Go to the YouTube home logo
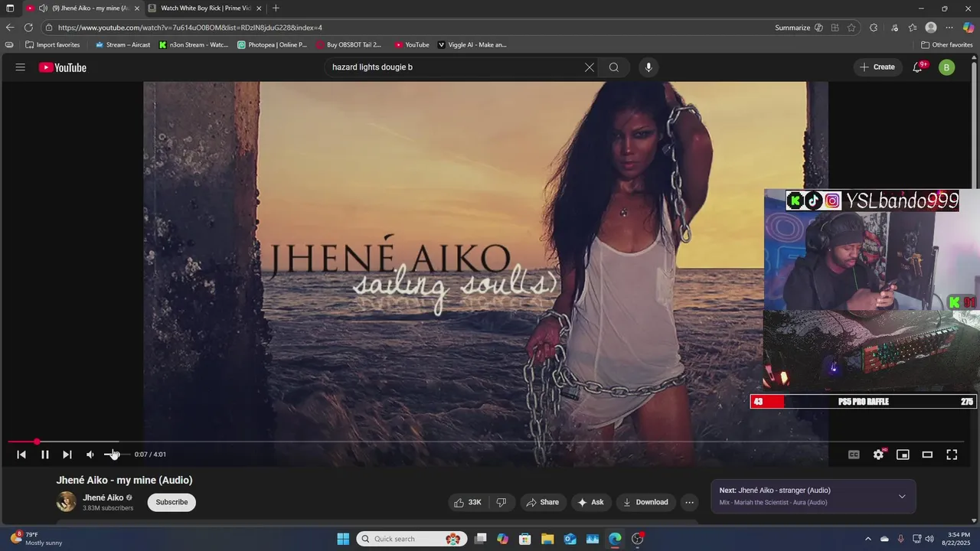The height and width of the screenshot is (551, 980). coord(63,67)
